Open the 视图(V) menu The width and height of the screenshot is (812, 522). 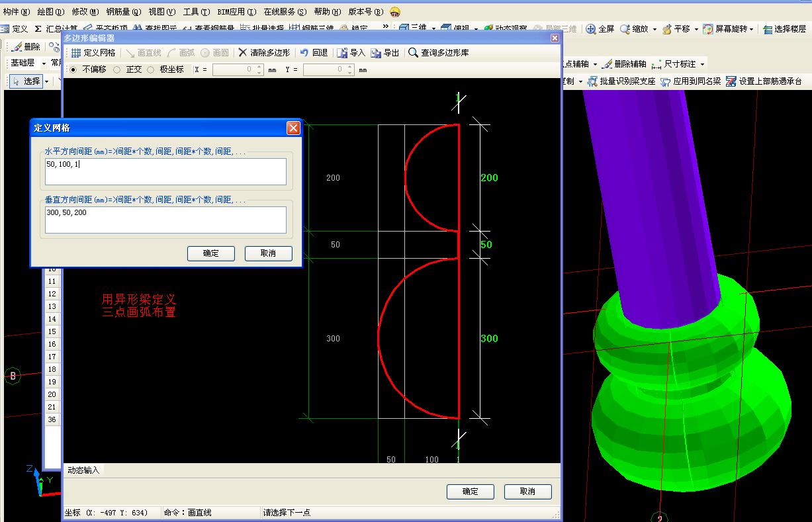click(x=162, y=12)
